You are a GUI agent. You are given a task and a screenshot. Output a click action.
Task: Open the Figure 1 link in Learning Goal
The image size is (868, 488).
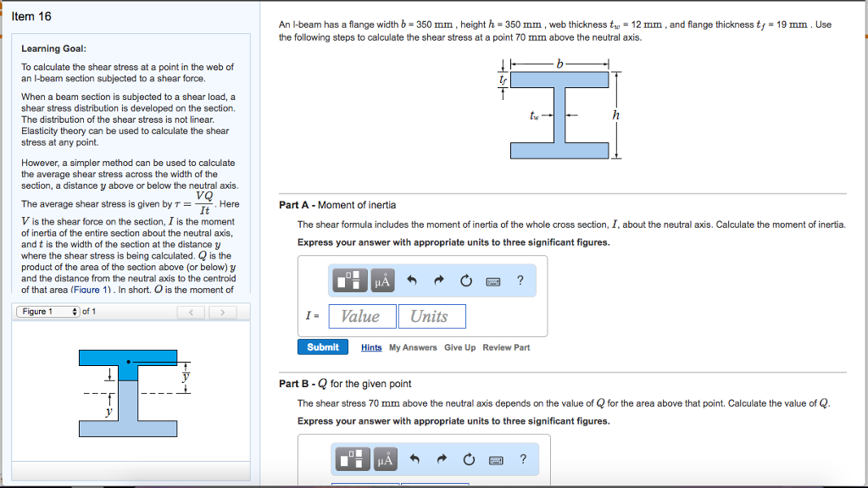(92, 290)
